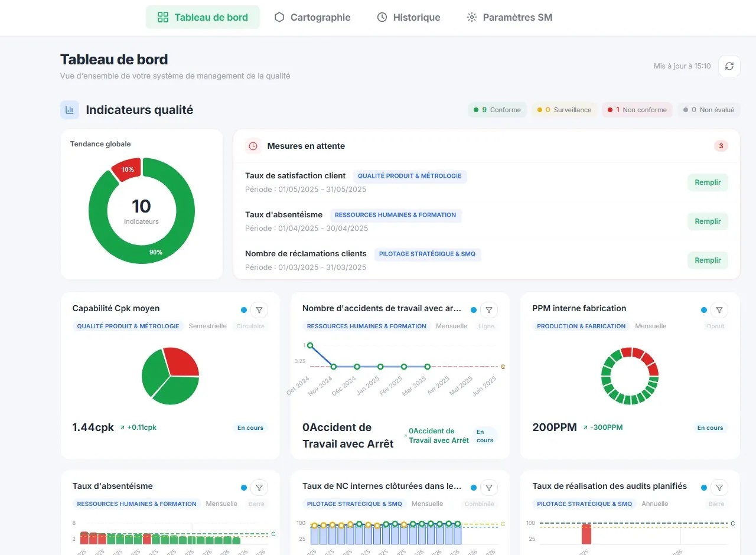756x555 pixels.
Task: Open filter on Taux de NC internes card
Action: (489, 488)
